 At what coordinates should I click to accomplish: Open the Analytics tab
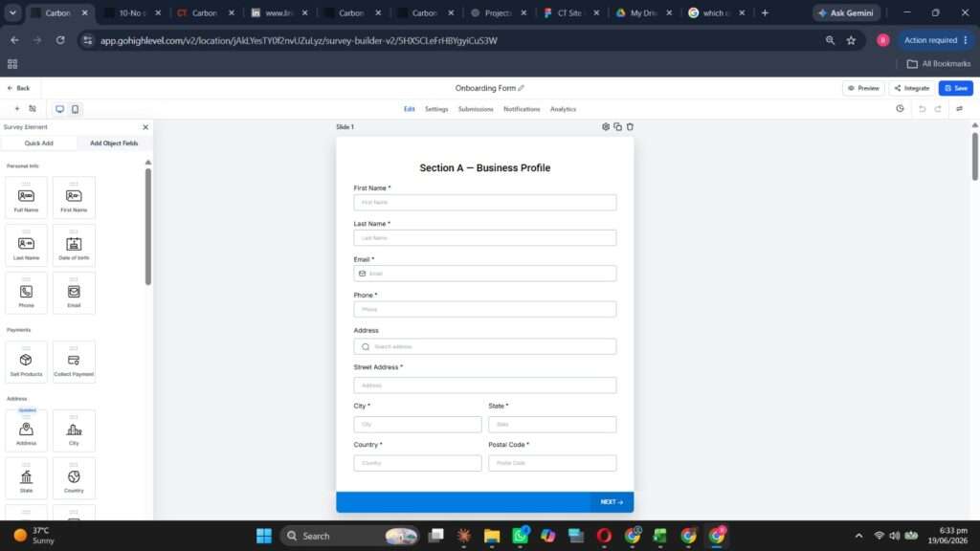pos(563,109)
